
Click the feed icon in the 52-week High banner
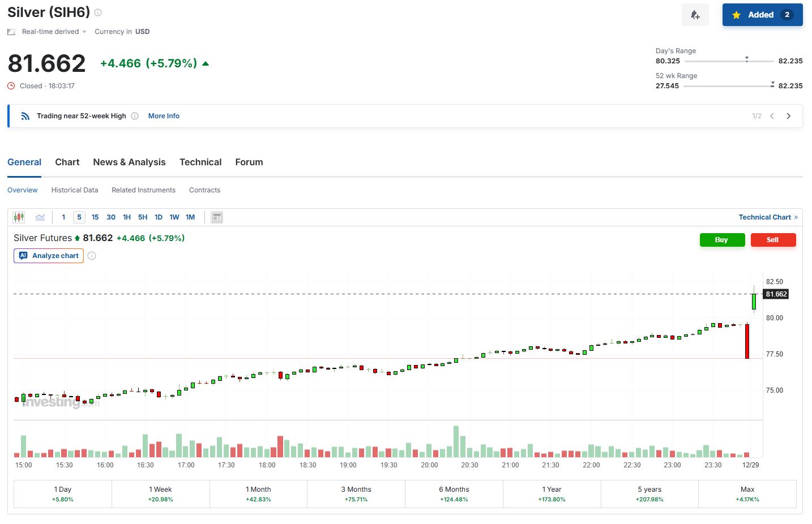[x=25, y=116]
